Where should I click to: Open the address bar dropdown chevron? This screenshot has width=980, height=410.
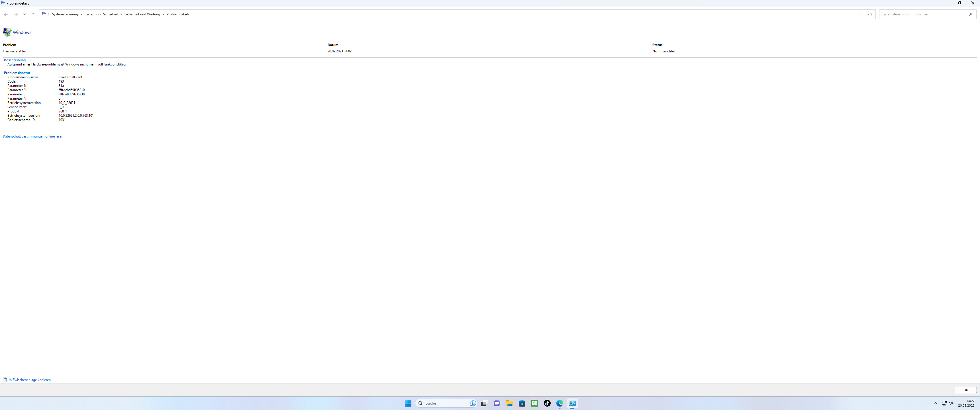pos(859,14)
